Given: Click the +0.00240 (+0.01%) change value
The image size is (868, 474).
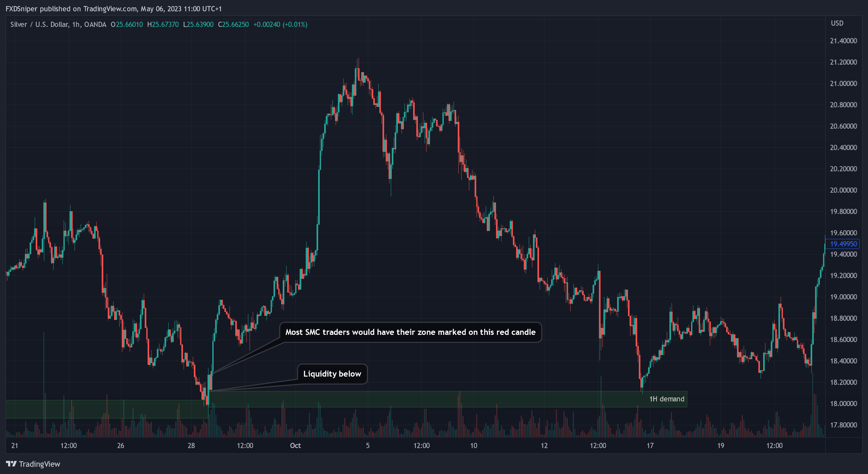Looking at the screenshot, I should (x=280, y=25).
